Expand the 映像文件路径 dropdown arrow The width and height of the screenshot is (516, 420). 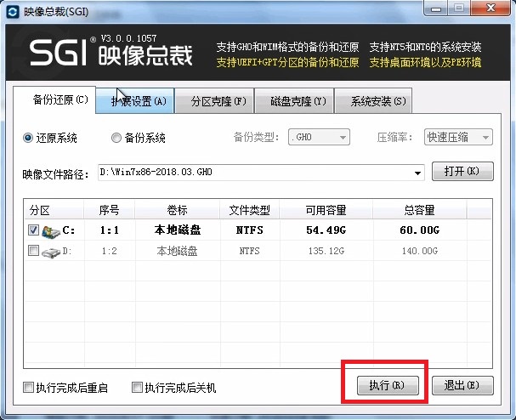[x=417, y=173]
